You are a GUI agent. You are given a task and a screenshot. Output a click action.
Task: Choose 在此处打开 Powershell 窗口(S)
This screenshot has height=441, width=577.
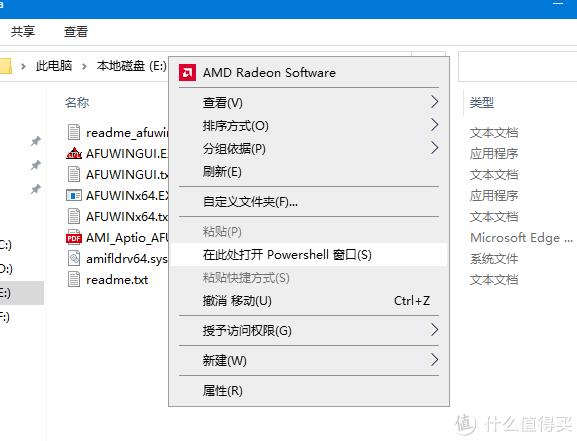tap(309, 255)
